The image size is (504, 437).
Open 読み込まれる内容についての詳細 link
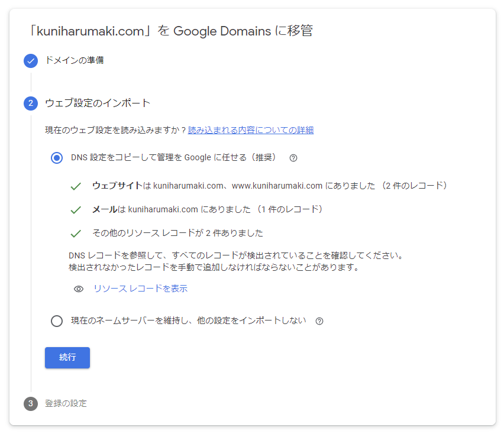pos(251,130)
